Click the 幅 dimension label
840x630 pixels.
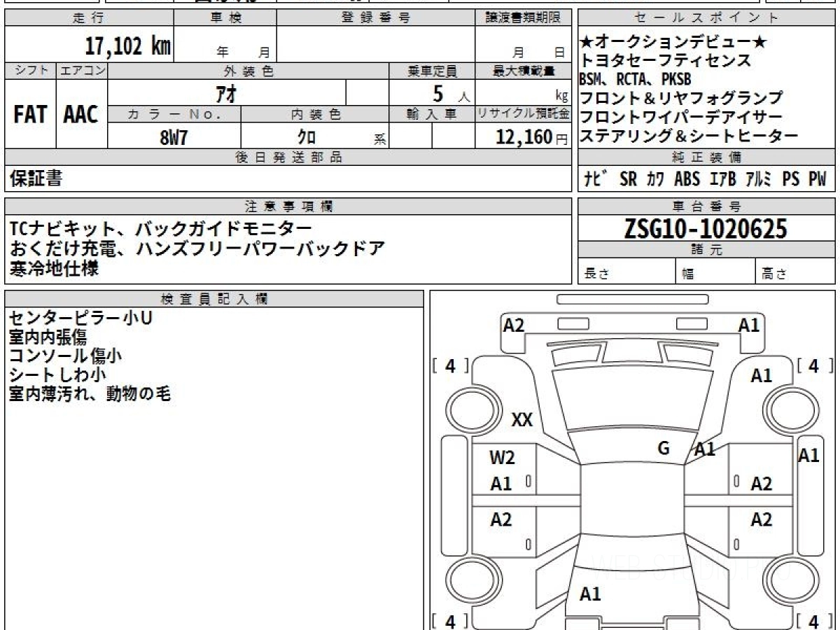pyautogui.click(x=688, y=275)
